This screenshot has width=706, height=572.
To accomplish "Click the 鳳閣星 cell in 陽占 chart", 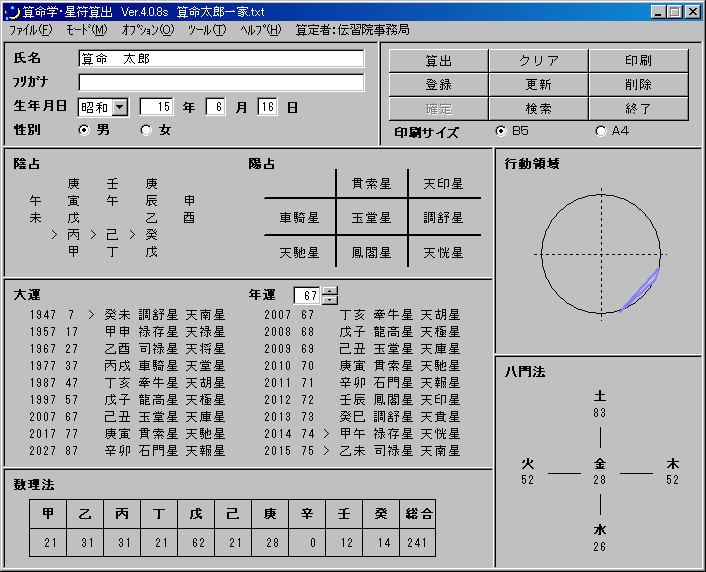I will coord(371,253).
